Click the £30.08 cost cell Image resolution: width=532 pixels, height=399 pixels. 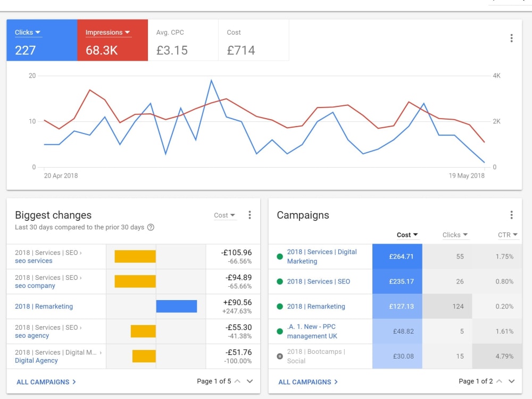click(x=397, y=356)
